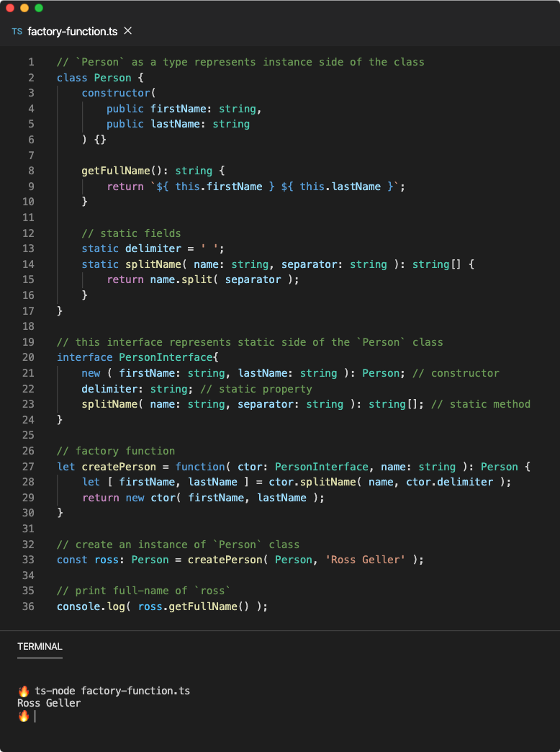Click 'return new ctor(' on line 29
Viewport: 560px width, 752px height.
pyautogui.click(x=132, y=498)
